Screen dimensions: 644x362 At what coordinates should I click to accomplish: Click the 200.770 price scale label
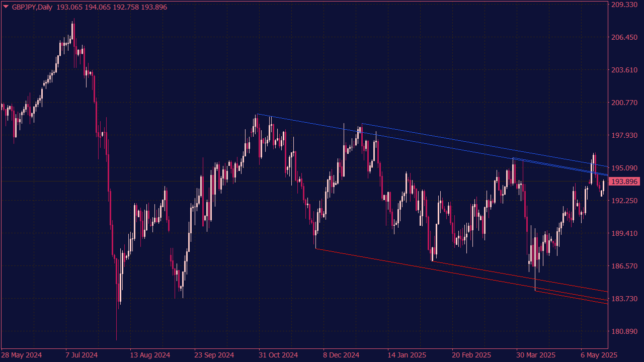(x=625, y=103)
